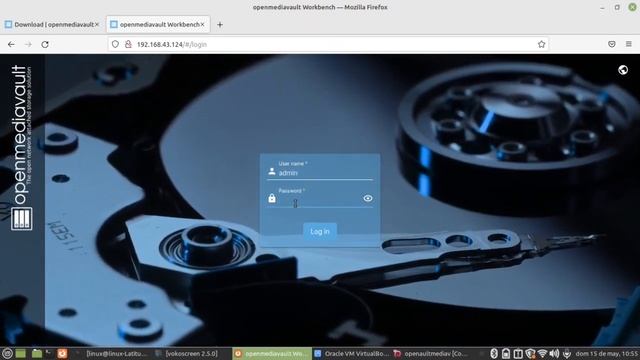Close the Download | openmediavault tab

pyautogui.click(x=97, y=24)
